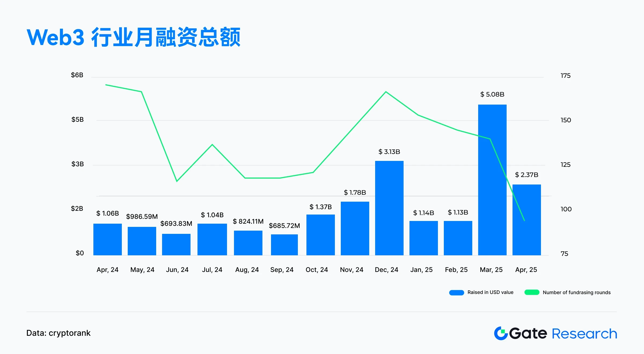Click the $6B mark on left axis
This screenshot has height=354, width=644.
(x=77, y=75)
